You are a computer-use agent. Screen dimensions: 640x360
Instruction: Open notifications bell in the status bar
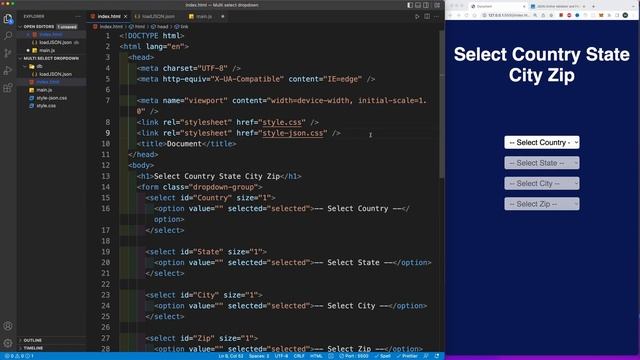(x=437, y=356)
